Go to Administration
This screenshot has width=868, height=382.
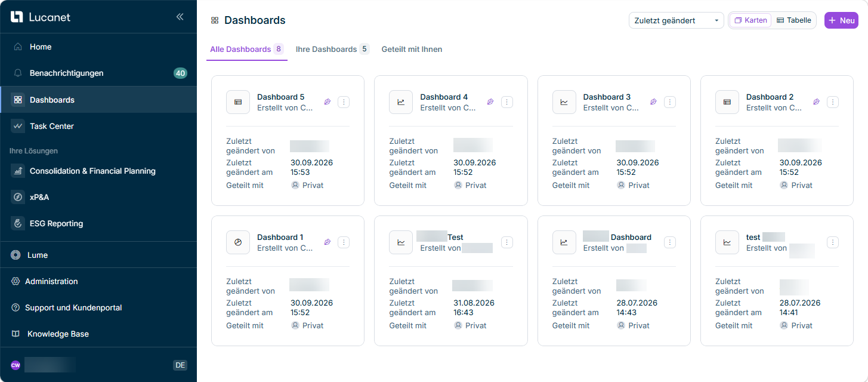(x=98, y=281)
